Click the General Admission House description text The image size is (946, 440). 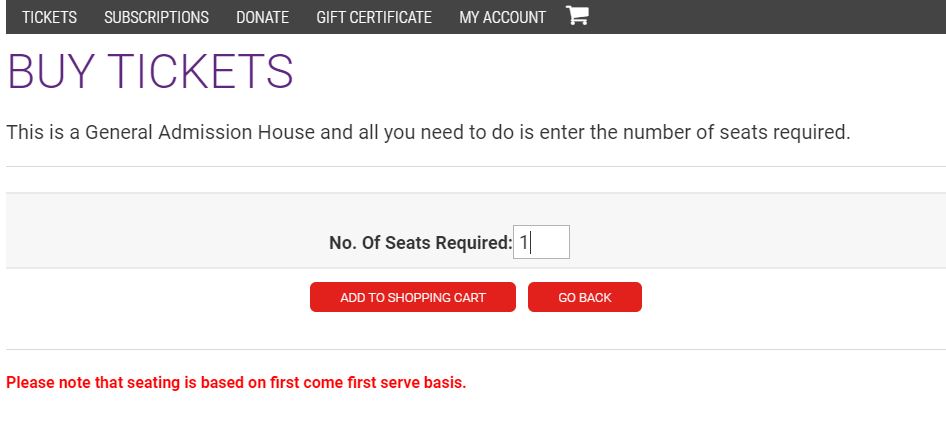[x=428, y=132]
